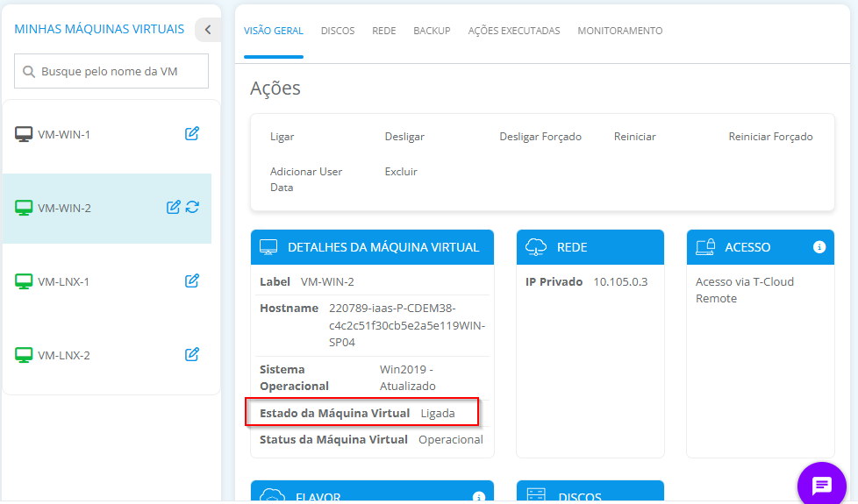The height and width of the screenshot is (504, 858).
Task: Click the Ações section heading
Action: click(x=275, y=88)
